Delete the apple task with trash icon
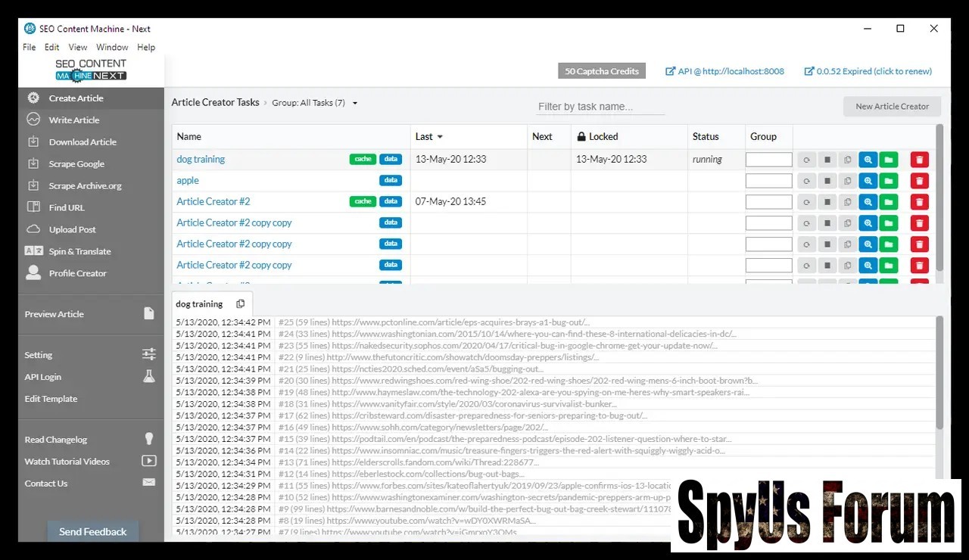Viewport: 969px width, 560px height. (919, 181)
